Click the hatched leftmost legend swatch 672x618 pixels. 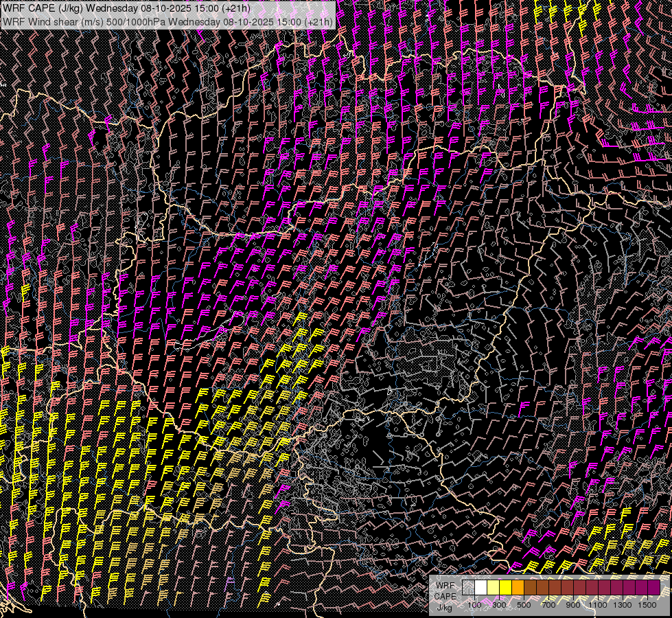click(x=469, y=588)
